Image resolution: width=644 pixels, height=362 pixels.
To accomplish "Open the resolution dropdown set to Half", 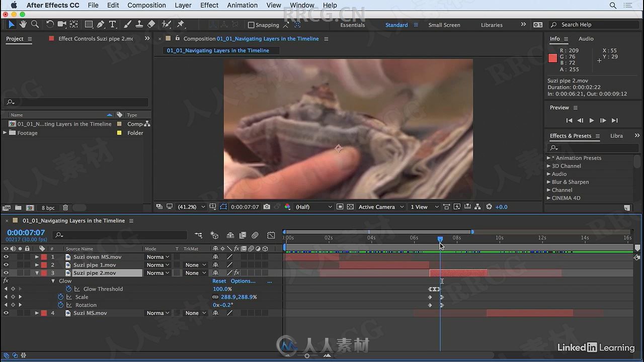I will pyautogui.click(x=313, y=207).
